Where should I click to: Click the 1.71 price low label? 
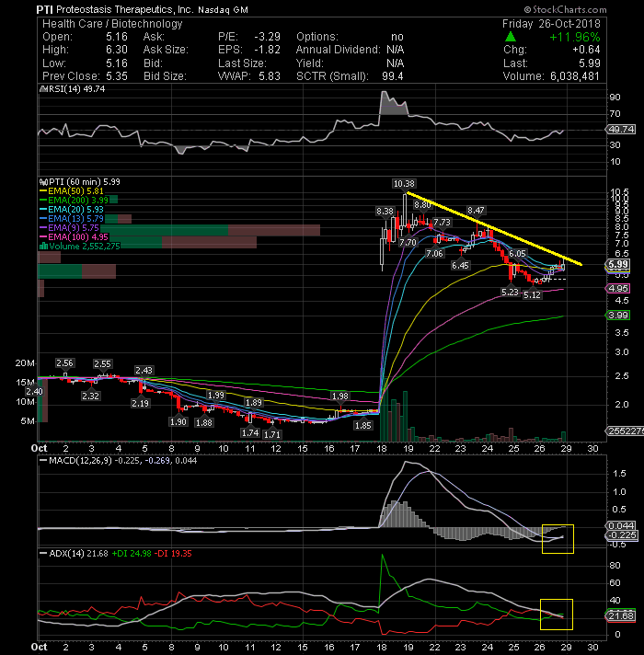tap(272, 434)
